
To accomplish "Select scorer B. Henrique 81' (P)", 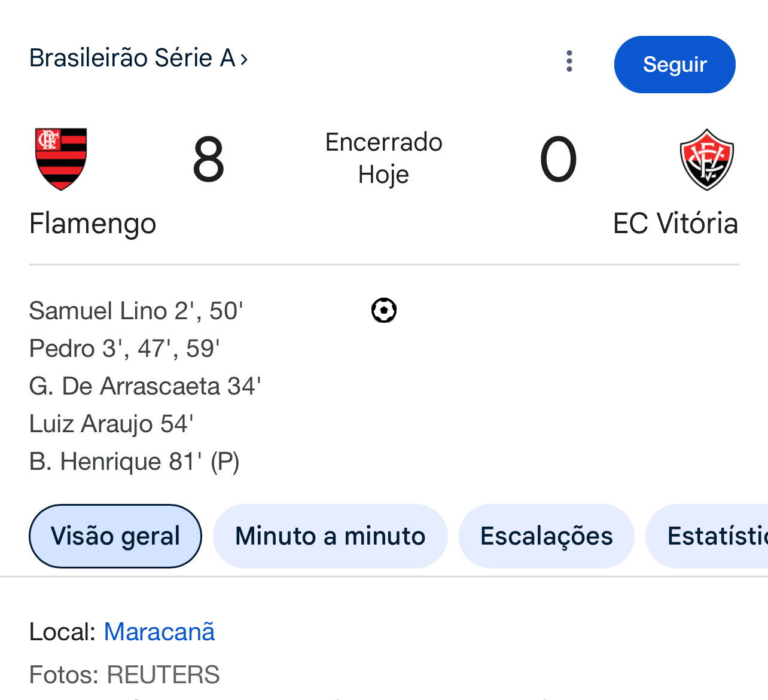I will [x=135, y=461].
